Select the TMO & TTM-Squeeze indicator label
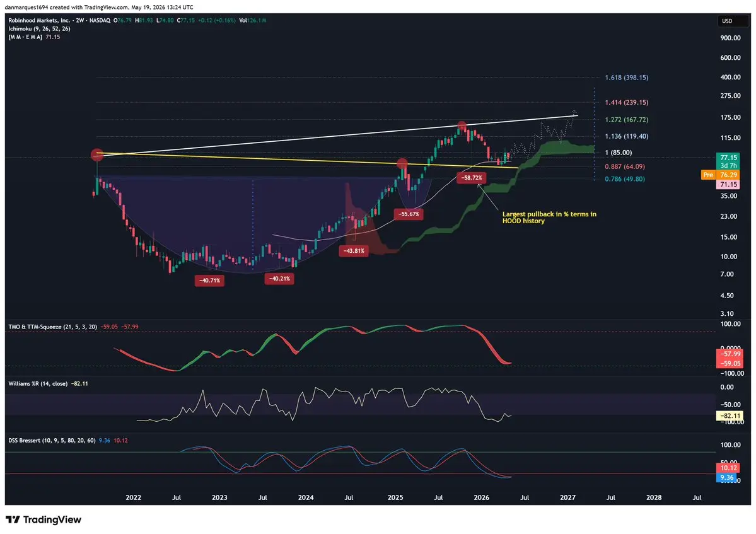The width and height of the screenshot is (756, 534). pos(52,327)
